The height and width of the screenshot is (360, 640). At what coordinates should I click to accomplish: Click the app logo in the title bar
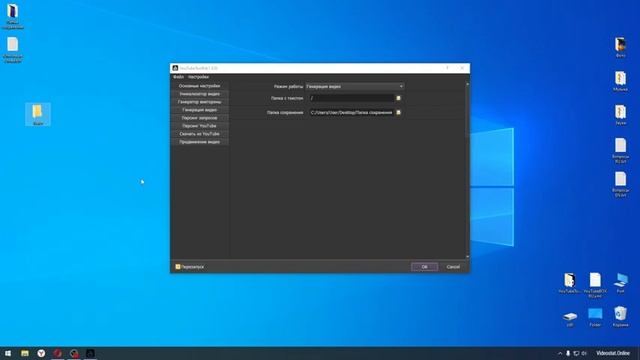(175, 68)
